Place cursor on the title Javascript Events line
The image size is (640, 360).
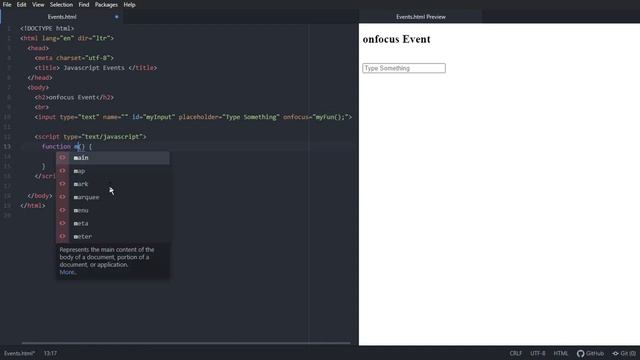(96, 68)
